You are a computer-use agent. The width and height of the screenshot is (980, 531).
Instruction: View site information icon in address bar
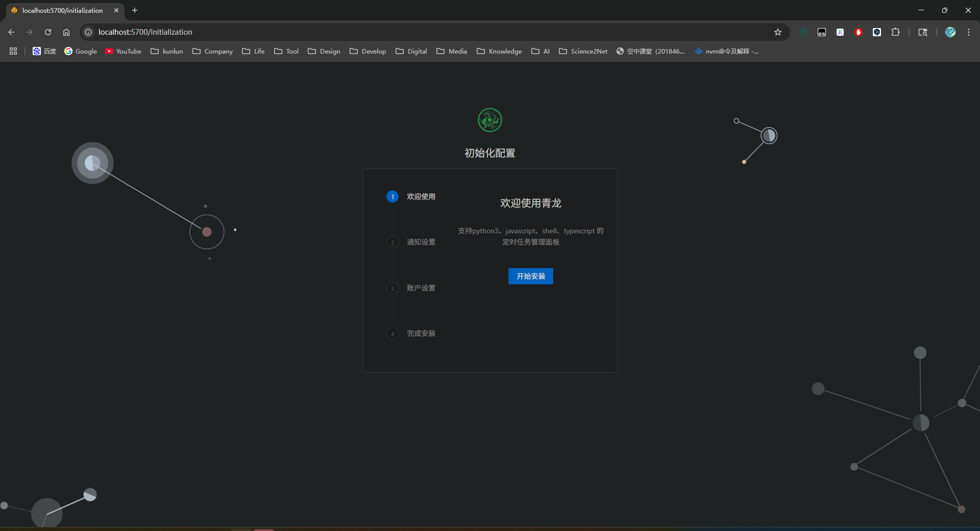coord(88,32)
